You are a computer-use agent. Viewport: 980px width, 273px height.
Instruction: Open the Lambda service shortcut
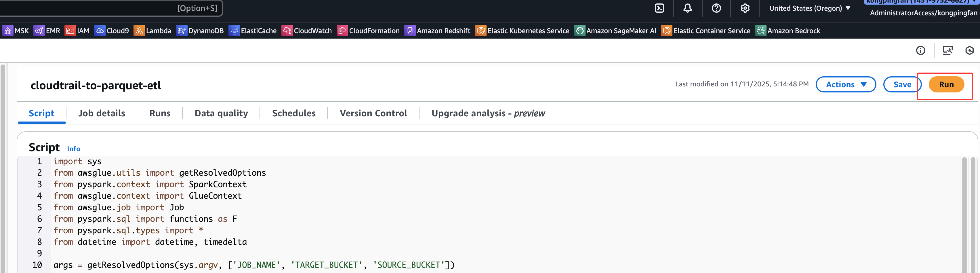tap(152, 31)
